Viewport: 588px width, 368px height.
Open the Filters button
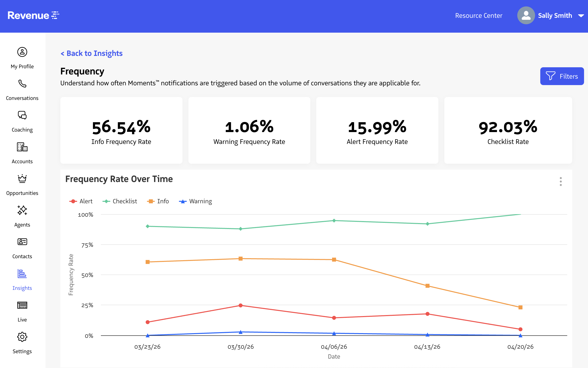(562, 76)
